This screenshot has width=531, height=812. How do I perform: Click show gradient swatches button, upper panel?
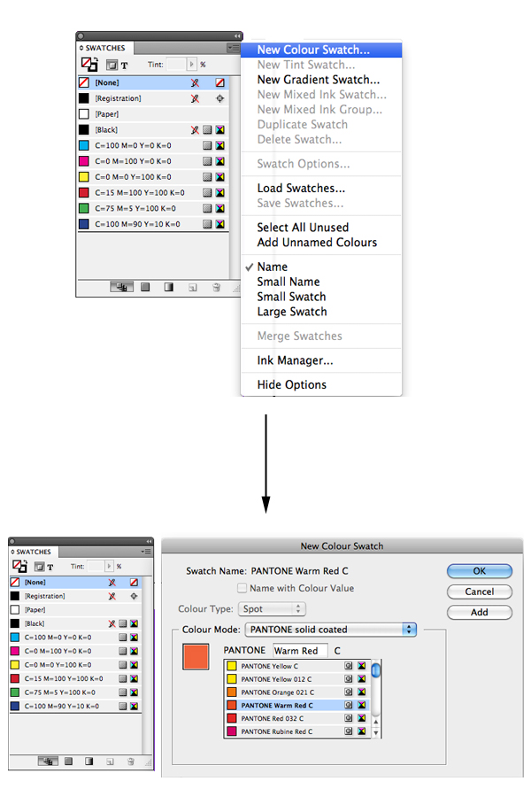[169, 287]
